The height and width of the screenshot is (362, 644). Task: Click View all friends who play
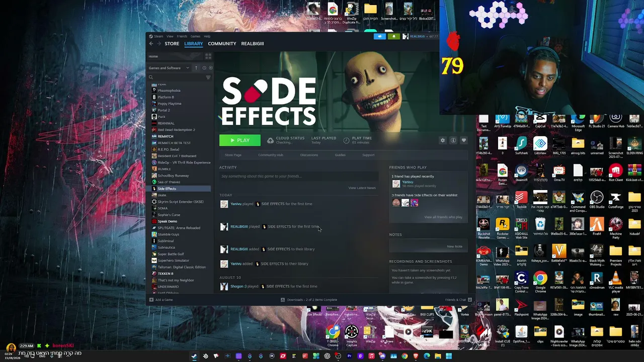point(443,217)
